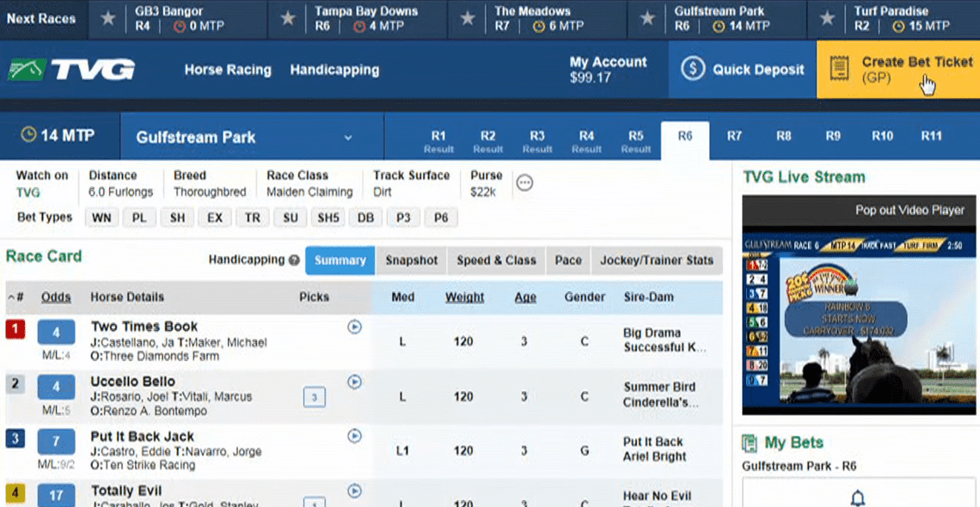Image resolution: width=980 pixels, height=507 pixels.
Task: Click the Create Bet Ticket button
Action: tap(898, 70)
